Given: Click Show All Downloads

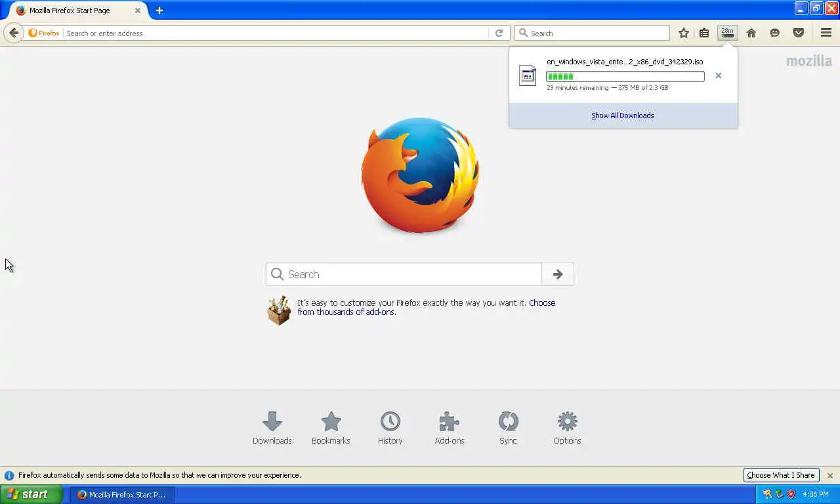Looking at the screenshot, I should coord(623,115).
